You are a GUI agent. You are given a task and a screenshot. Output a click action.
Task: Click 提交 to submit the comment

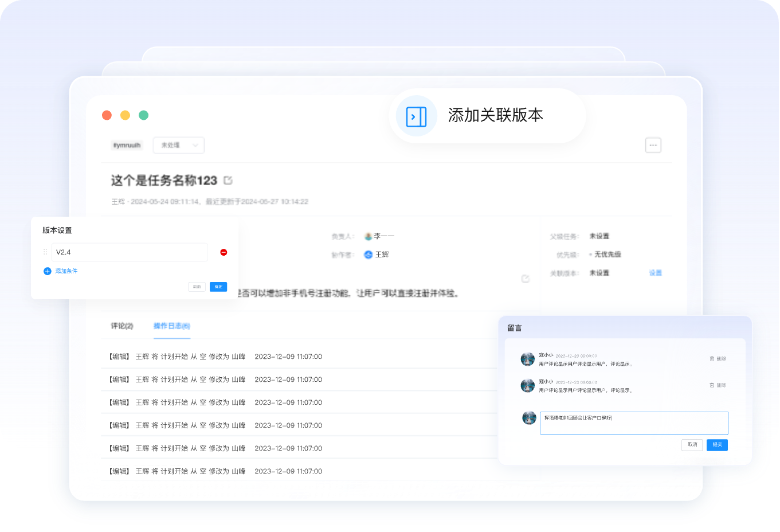(x=717, y=445)
